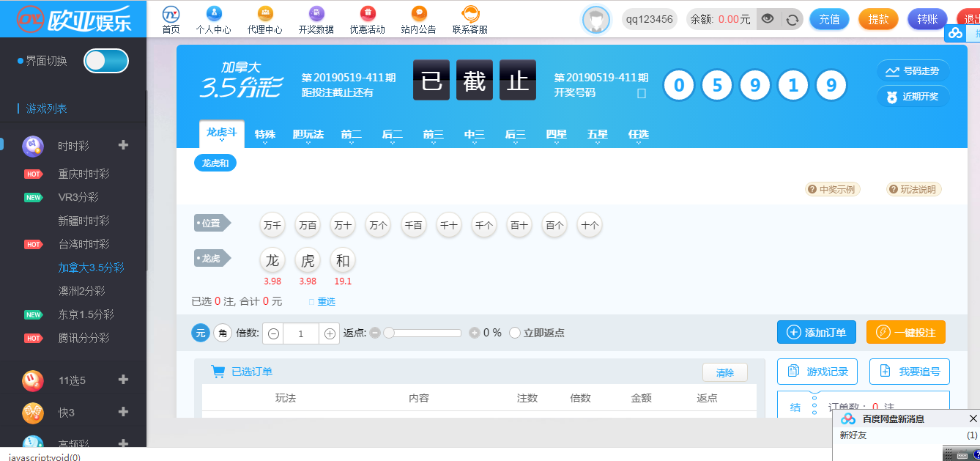The width and height of the screenshot is (980, 461).
Task: Click the 倍数 multiplier input field
Action: pyautogui.click(x=301, y=333)
